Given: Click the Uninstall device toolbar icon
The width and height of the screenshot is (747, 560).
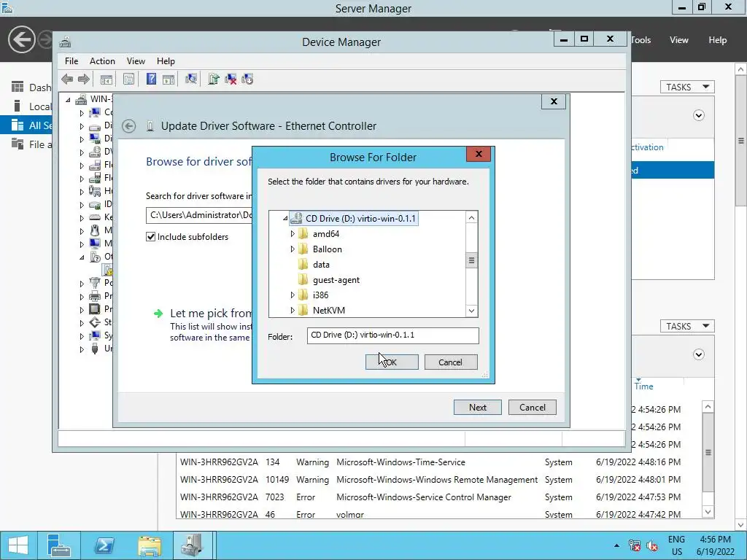Looking at the screenshot, I should click(x=231, y=79).
